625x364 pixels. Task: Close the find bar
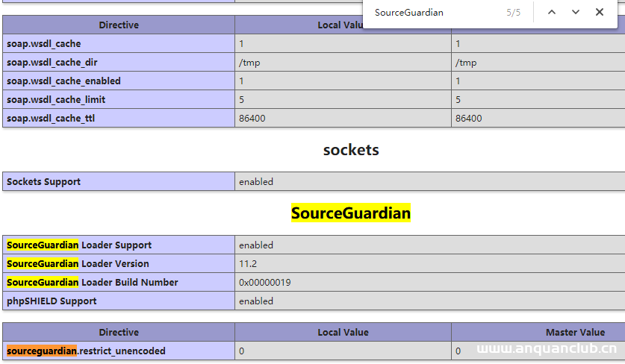[600, 12]
